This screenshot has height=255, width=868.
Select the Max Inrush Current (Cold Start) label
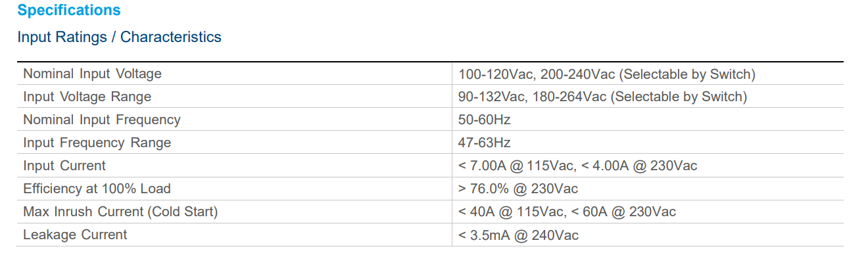(x=120, y=212)
